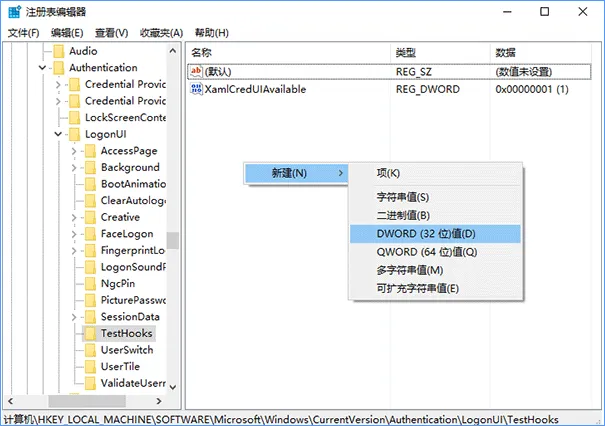The height and width of the screenshot is (426, 605).
Task: Click the string value icon beside (默认)
Action: pyautogui.click(x=196, y=71)
